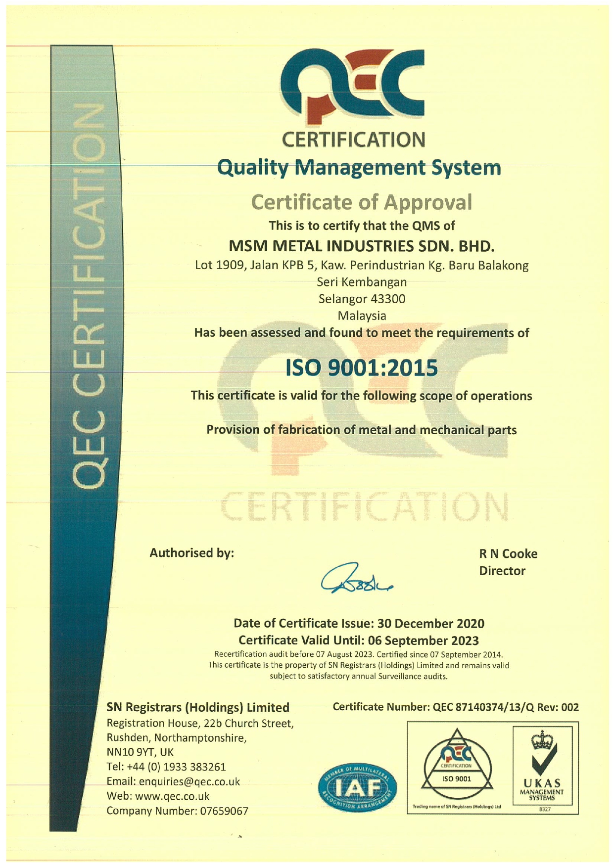Image resolution: width=614 pixels, height=868 pixels.
Task: Click the 'Authorised by:' label
Action: [x=191, y=553]
